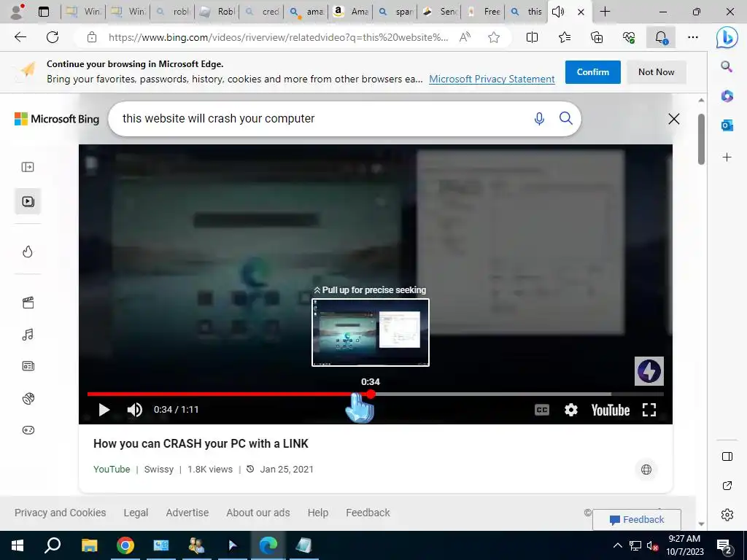Open the movies clapperboard category
Viewport: 747px width, 560px height.
[x=28, y=303]
